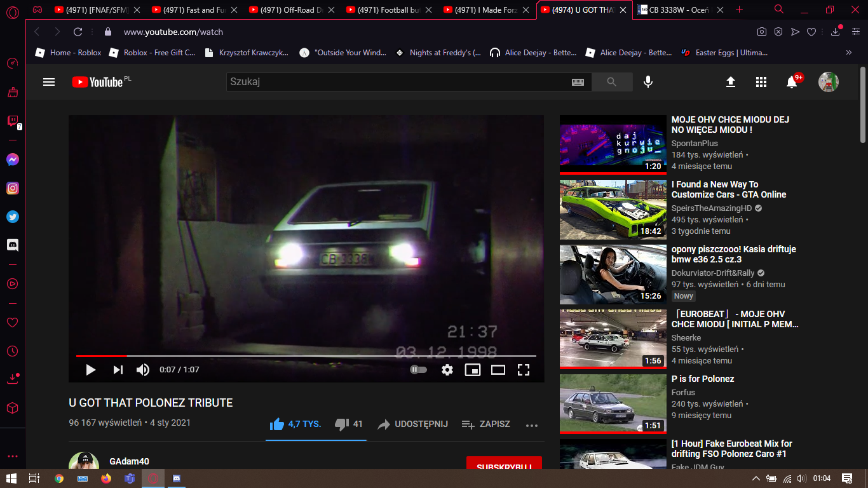Open the on-screen keyboard in search box

pos(578,82)
